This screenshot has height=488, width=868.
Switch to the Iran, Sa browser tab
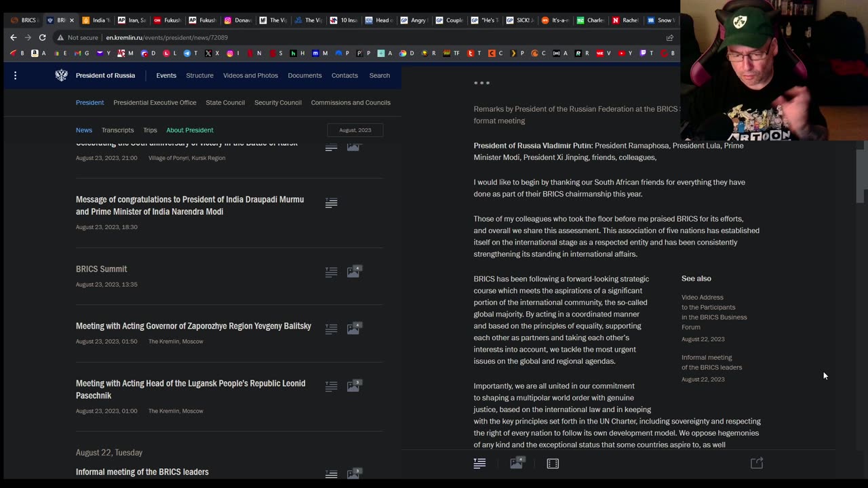(131, 20)
